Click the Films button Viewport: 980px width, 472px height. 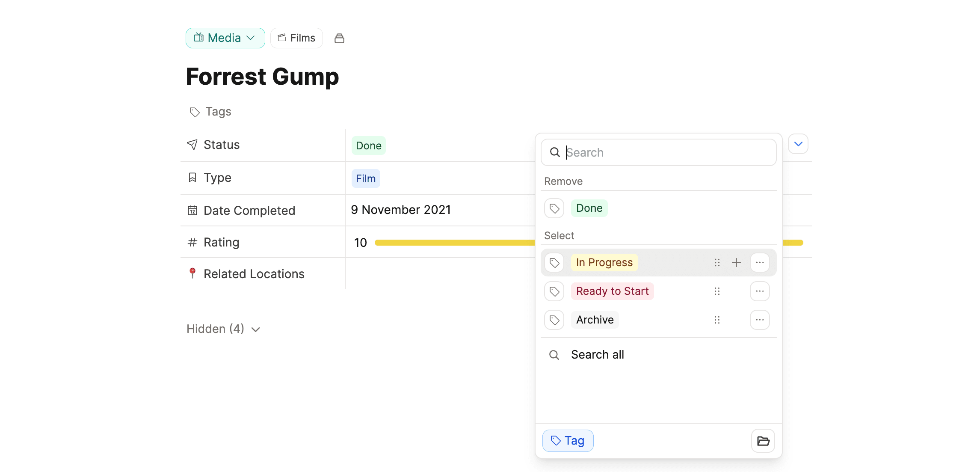pos(296,38)
